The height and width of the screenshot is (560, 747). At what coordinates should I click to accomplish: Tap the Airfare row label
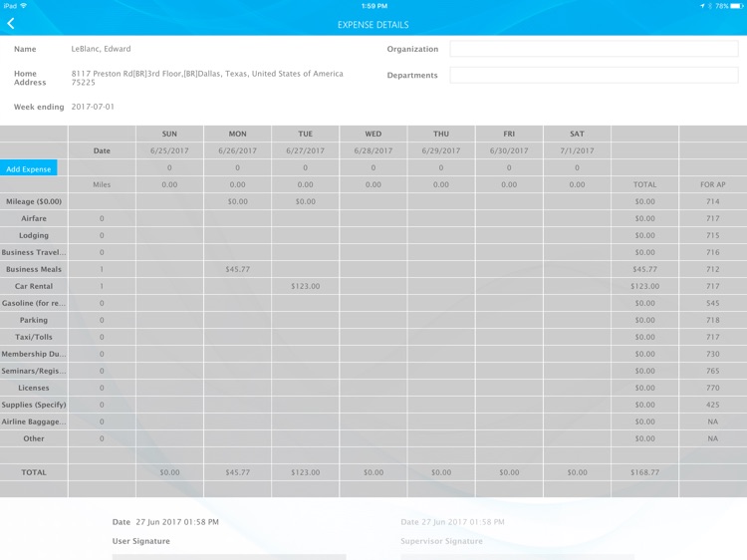[x=34, y=218]
